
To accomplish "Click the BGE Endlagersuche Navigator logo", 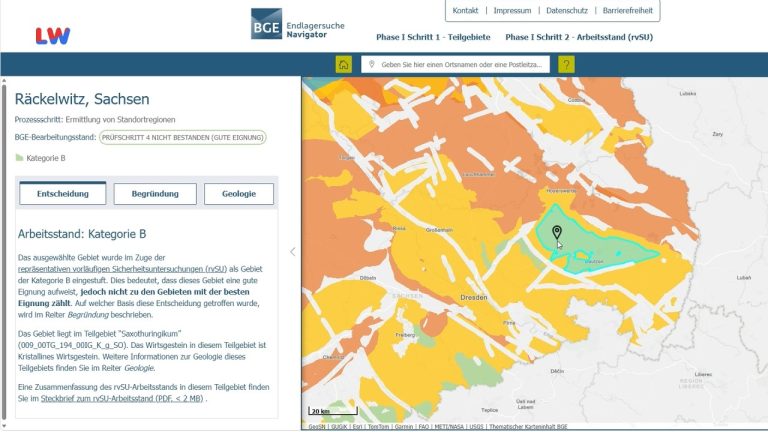I will click(297, 24).
